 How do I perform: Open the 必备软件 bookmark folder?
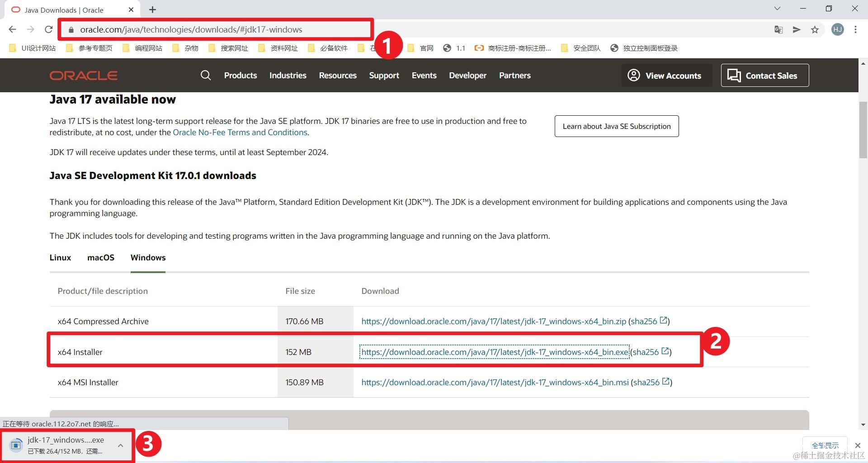(x=328, y=48)
